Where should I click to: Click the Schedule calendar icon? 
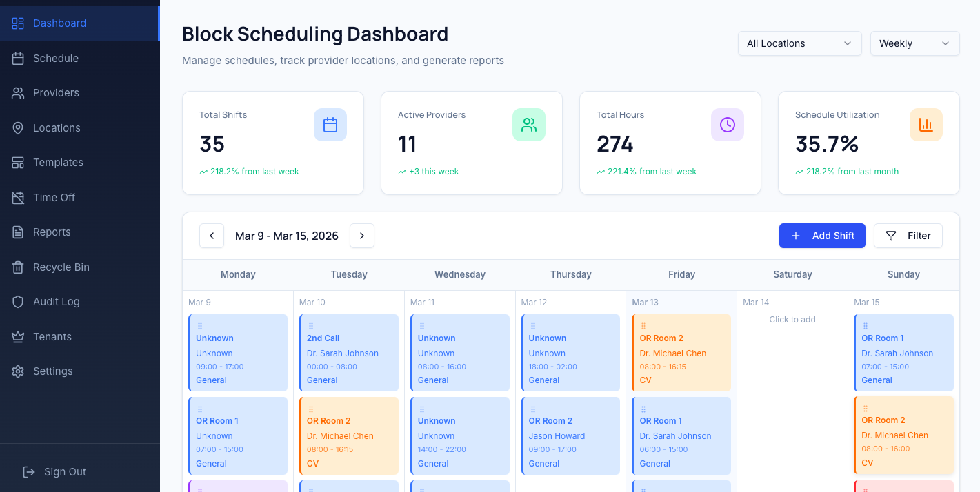19,59
